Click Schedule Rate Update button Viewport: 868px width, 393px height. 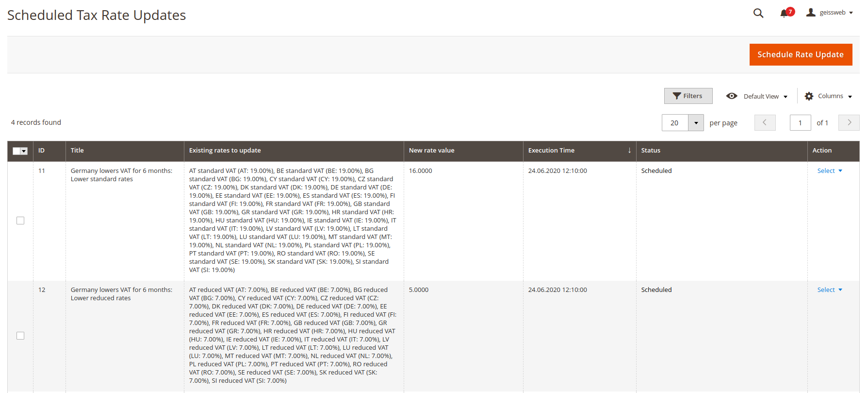pyautogui.click(x=801, y=54)
